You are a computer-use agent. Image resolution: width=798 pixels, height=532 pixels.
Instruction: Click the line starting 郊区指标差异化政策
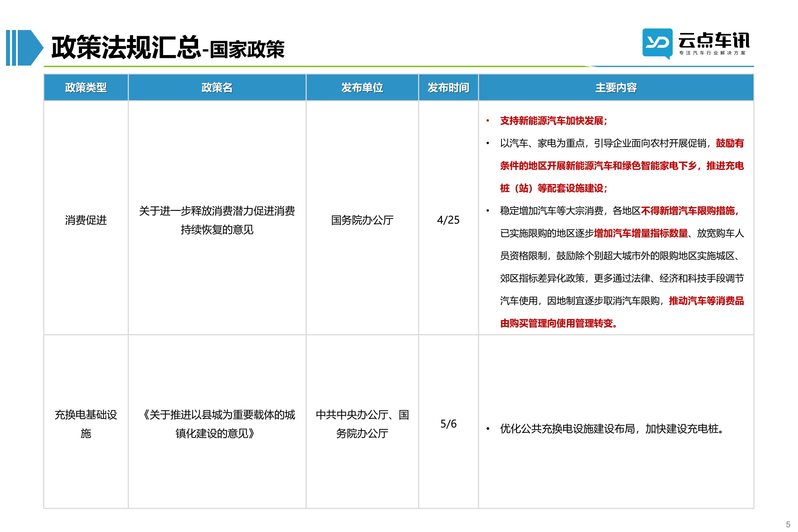click(622, 279)
